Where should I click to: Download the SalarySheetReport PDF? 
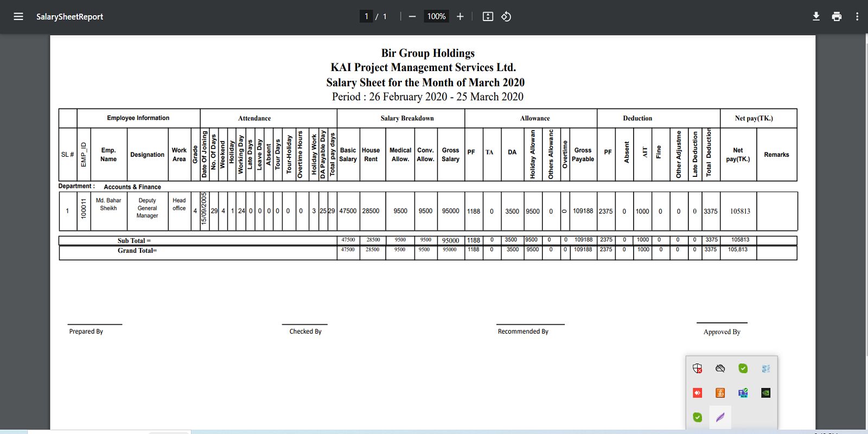pos(816,16)
